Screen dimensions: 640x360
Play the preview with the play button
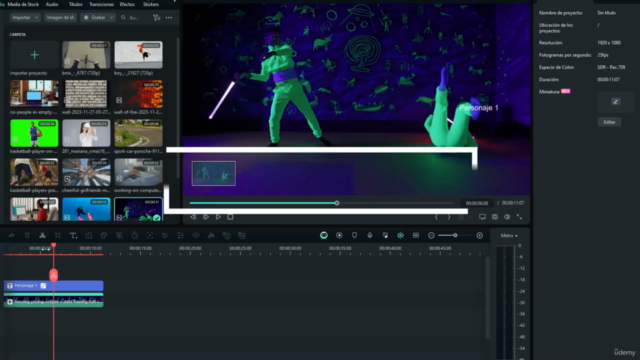click(218, 217)
